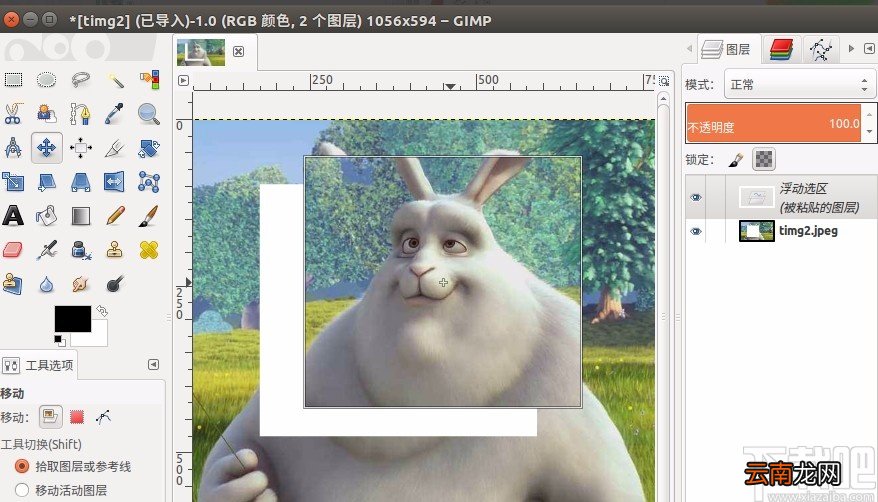Select the Flip tool
Viewport: 878px width, 502px height.
point(114,182)
